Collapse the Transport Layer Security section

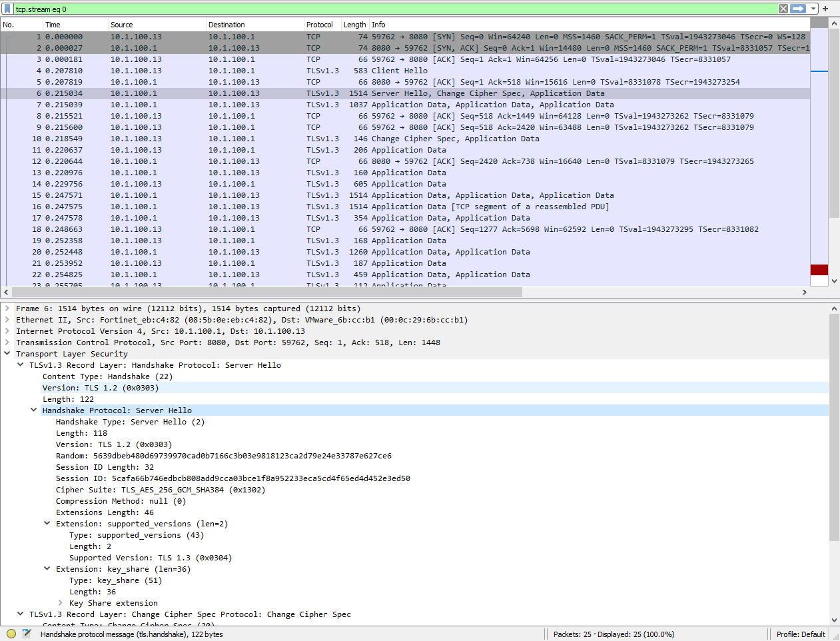[7, 353]
